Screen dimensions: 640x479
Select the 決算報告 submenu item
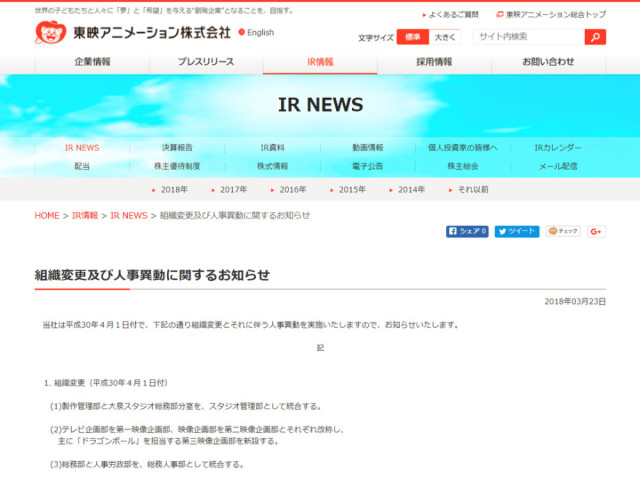pyautogui.click(x=177, y=148)
